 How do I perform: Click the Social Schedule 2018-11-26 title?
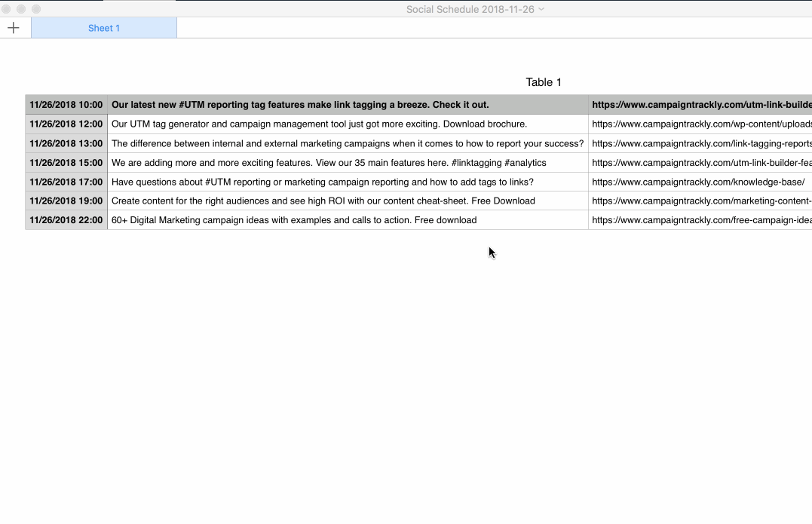470,9
